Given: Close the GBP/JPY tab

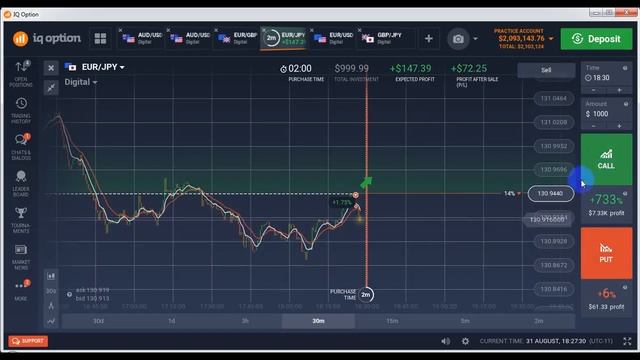Looking at the screenshot, I should (x=359, y=30).
